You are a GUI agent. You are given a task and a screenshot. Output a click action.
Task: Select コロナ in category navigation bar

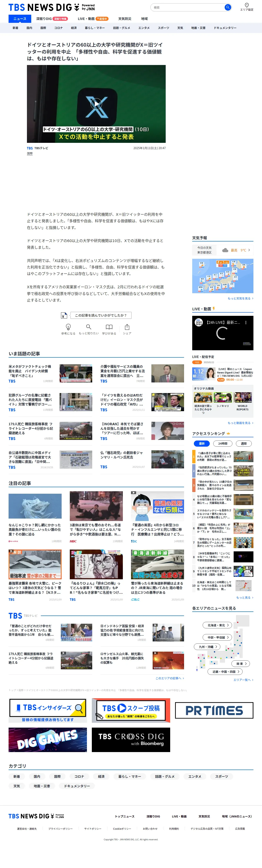58,28
